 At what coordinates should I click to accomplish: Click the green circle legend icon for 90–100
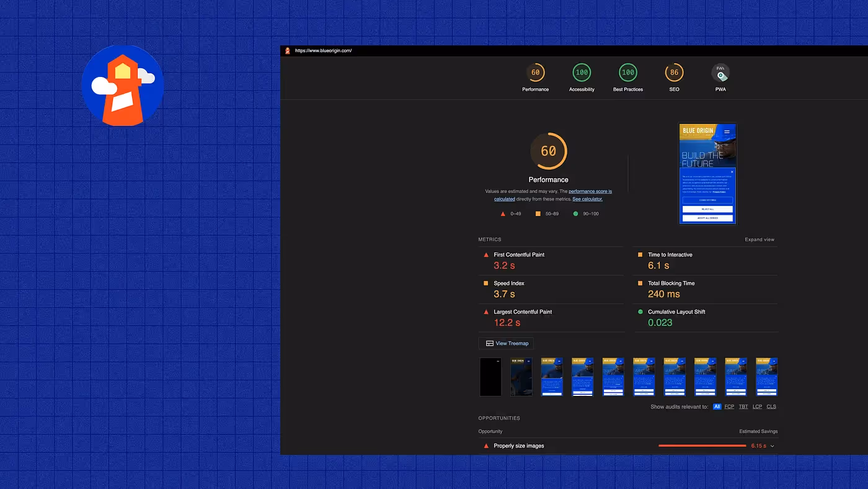[x=576, y=214]
